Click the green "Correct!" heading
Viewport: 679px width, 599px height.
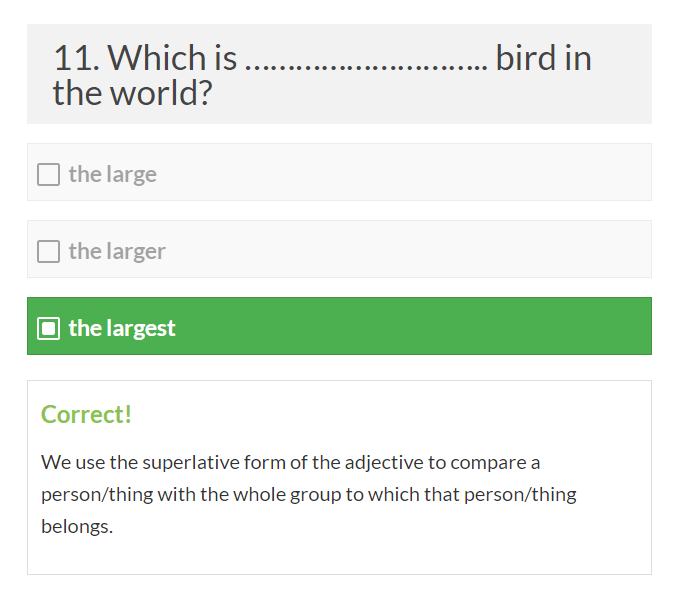86,414
